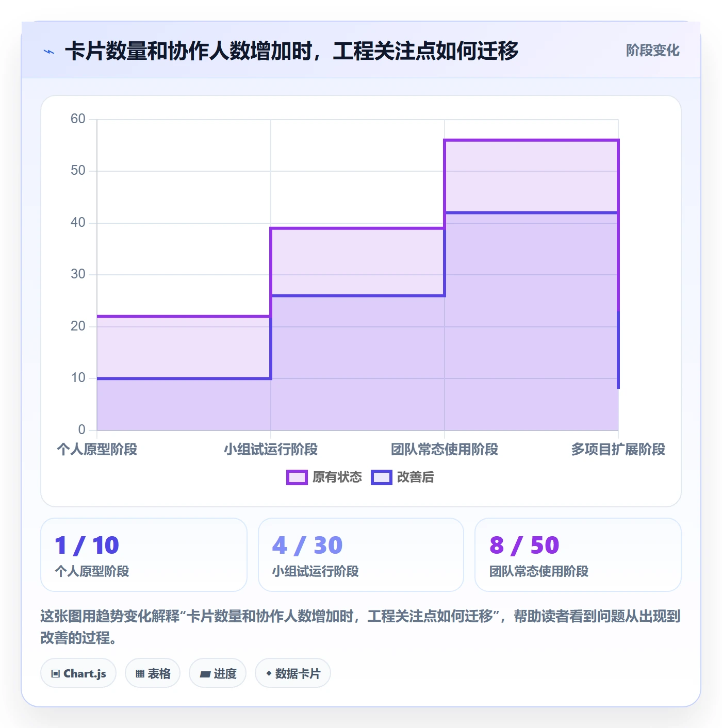This screenshot has width=722, height=728.
Task: Click the 阶段变化 label in the header
Action: pyautogui.click(x=652, y=51)
